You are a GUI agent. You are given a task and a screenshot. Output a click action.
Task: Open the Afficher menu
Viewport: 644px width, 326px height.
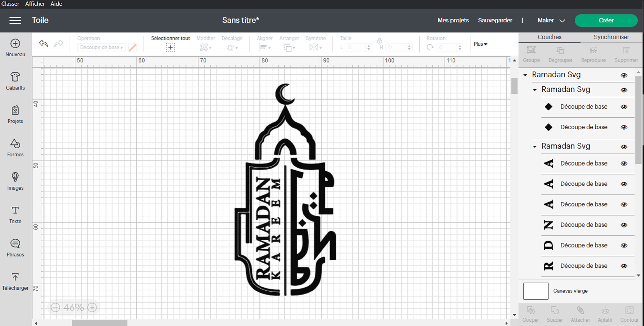click(x=35, y=4)
